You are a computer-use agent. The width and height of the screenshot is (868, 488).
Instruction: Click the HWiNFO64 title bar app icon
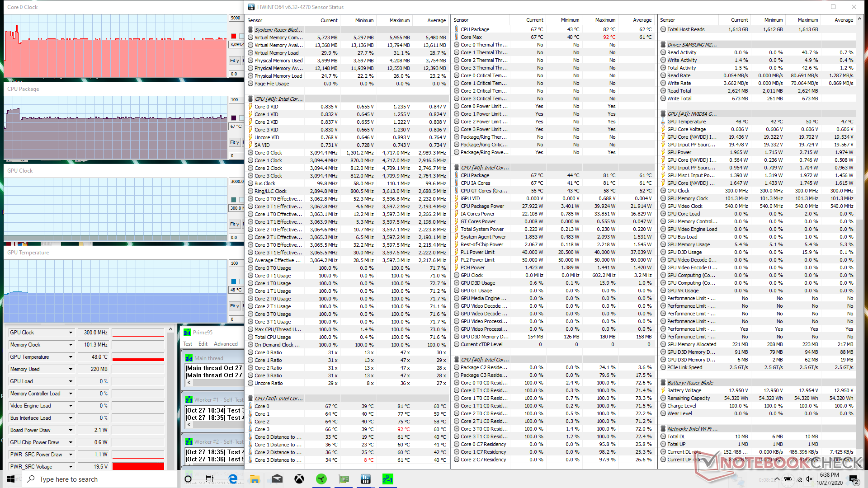tap(251, 7)
